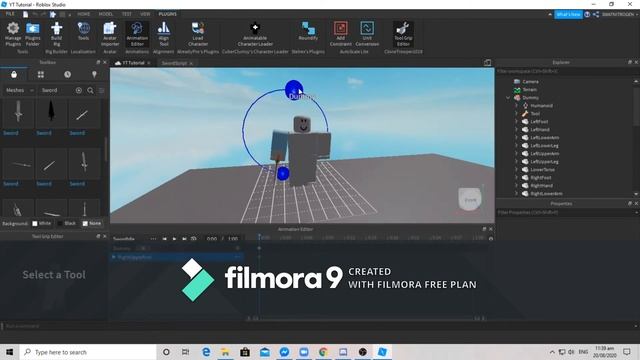Expand the RightUpperArm track in Animation Editor

(114, 257)
